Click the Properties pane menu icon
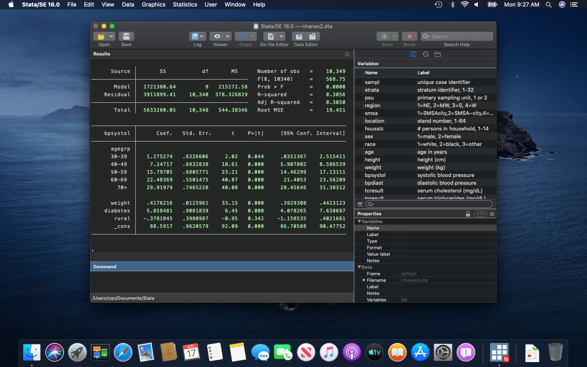This screenshot has width=587, height=367. 492,214
